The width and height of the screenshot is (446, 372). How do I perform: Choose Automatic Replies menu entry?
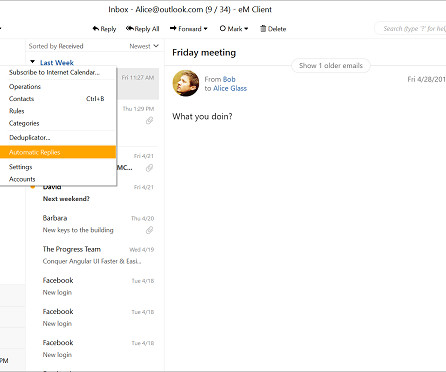pyautogui.click(x=58, y=152)
